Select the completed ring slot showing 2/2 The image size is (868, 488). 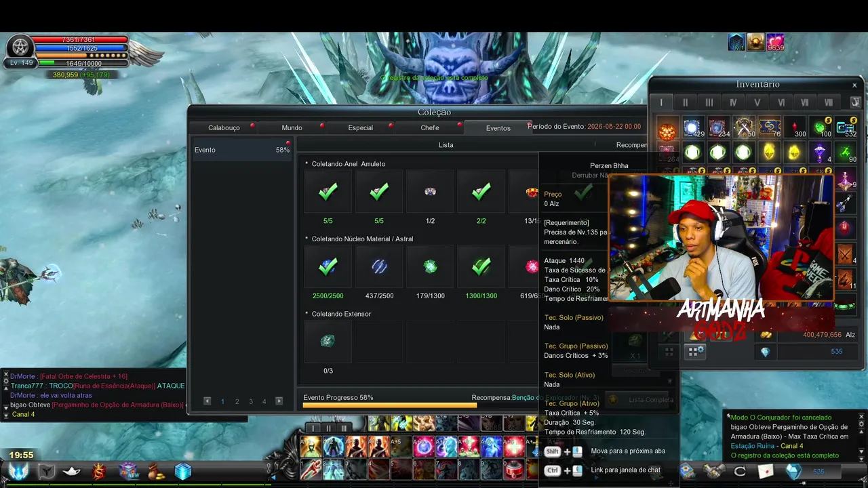(x=481, y=192)
